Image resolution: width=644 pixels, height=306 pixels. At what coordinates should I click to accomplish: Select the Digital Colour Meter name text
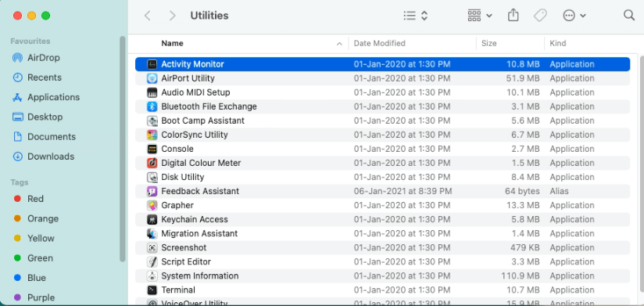pos(201,163)
